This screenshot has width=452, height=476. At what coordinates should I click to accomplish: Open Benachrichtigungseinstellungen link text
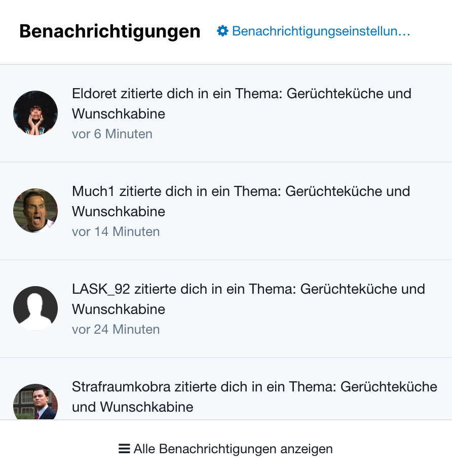point(321,31)
